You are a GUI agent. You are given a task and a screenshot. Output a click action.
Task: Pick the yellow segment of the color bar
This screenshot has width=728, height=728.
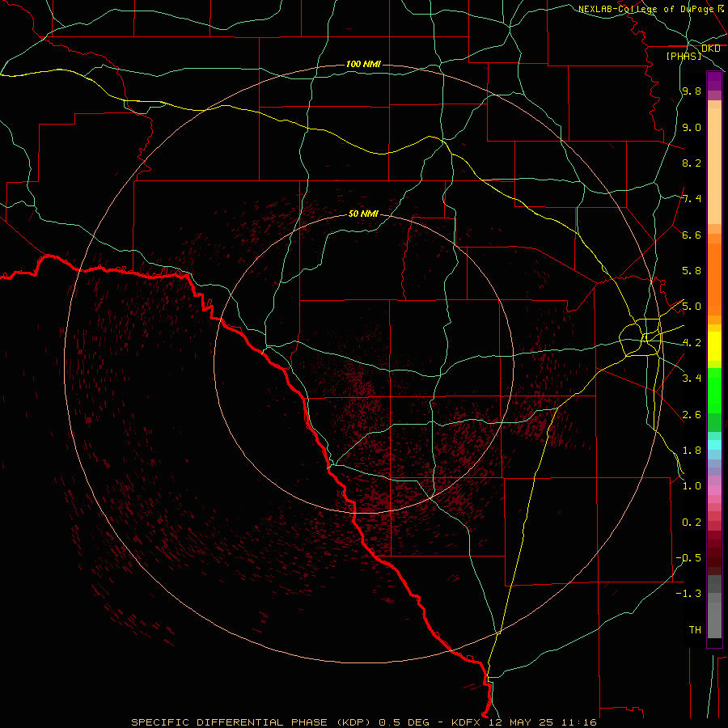point(714,346)
